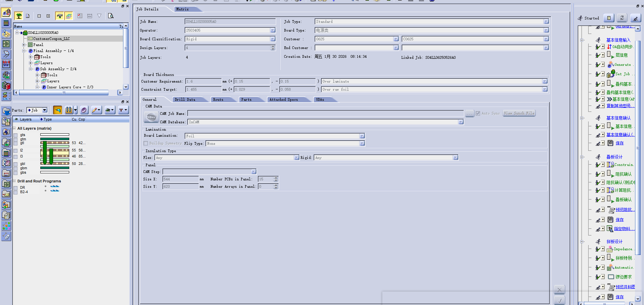644x305 pixels.
Task: Click the drill icon in Parts toolbar
Action: (69, 110)
